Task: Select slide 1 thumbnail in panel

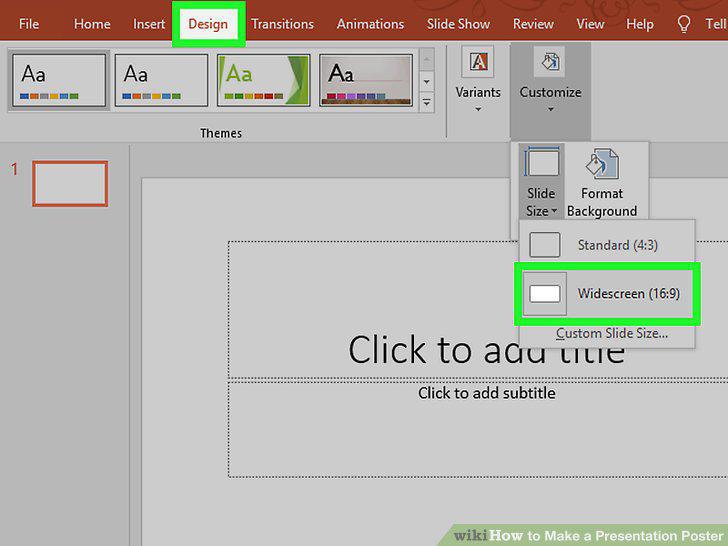Action: (70, 183)
